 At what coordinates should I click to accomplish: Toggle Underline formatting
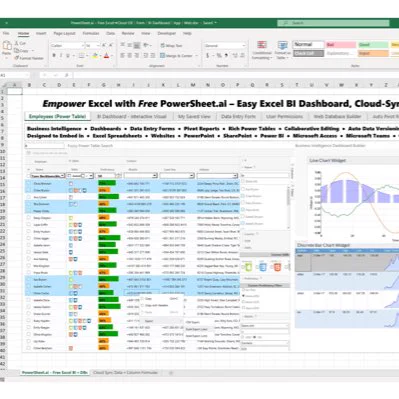(x=68, y=55)
